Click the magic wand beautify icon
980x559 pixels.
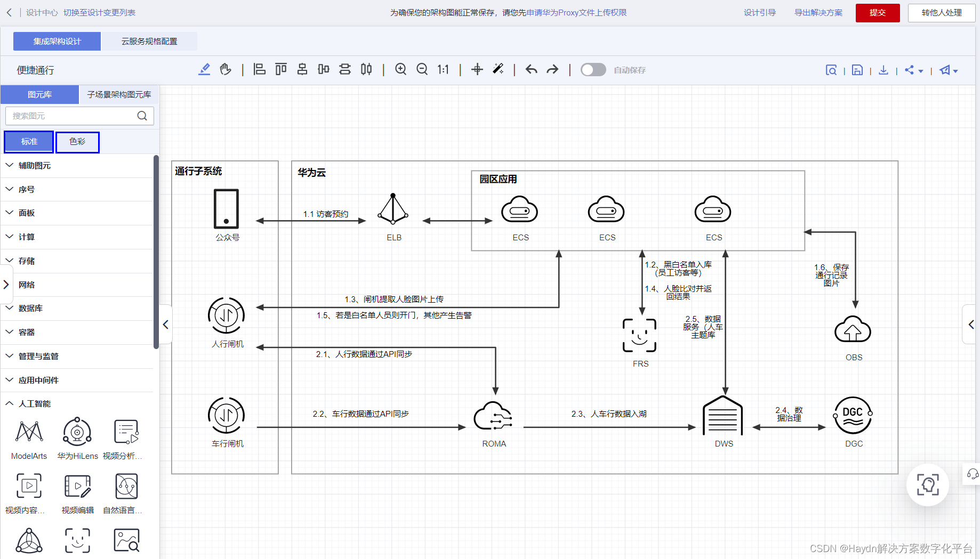[498, 69]
